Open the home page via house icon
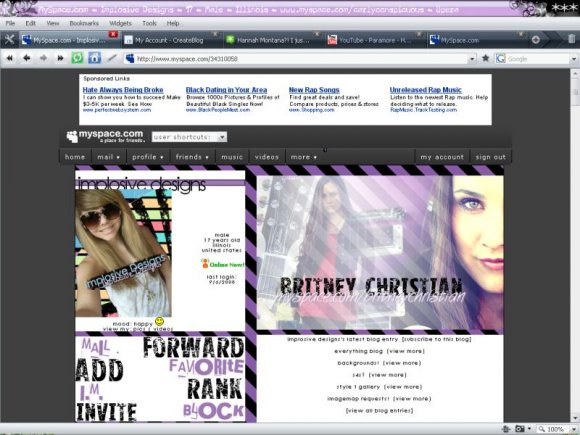580x435 pixels. (94, 58)
